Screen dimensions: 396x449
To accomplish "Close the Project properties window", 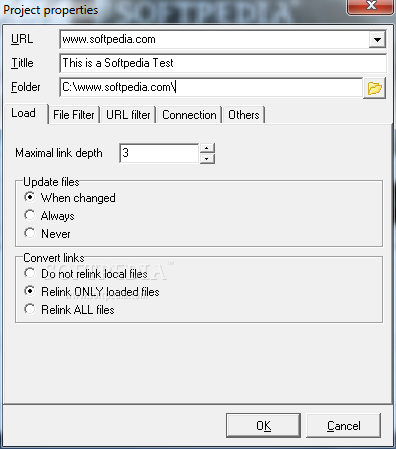I will (370, 6).
